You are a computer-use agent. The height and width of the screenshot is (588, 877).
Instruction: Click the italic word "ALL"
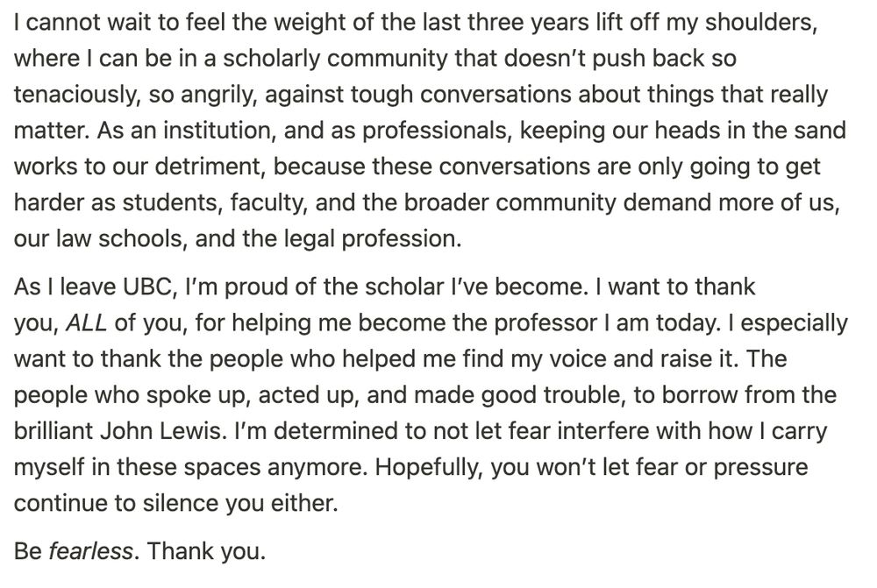pos(86,323)
